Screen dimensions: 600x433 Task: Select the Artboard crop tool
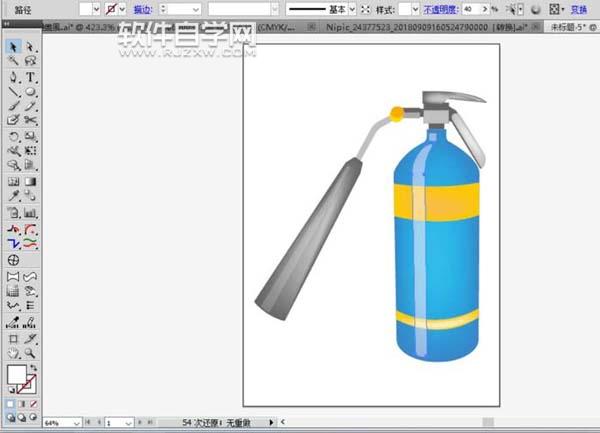(x=13, y=339)
